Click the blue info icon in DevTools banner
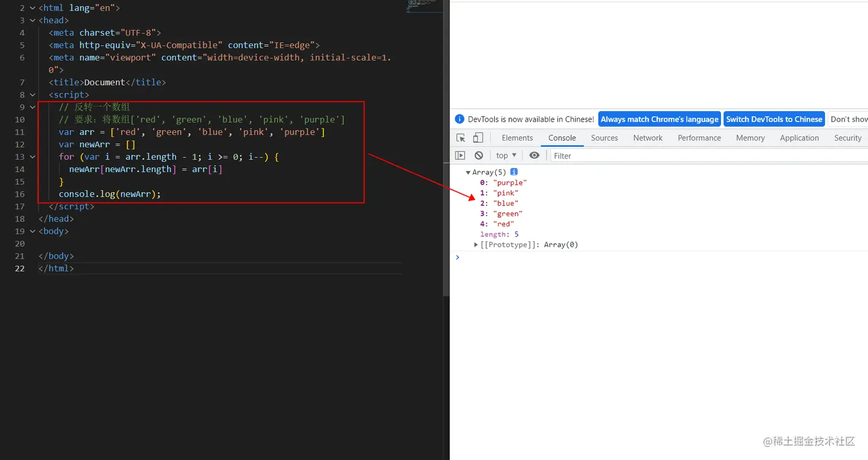The image size is (868, 460). 460,119
